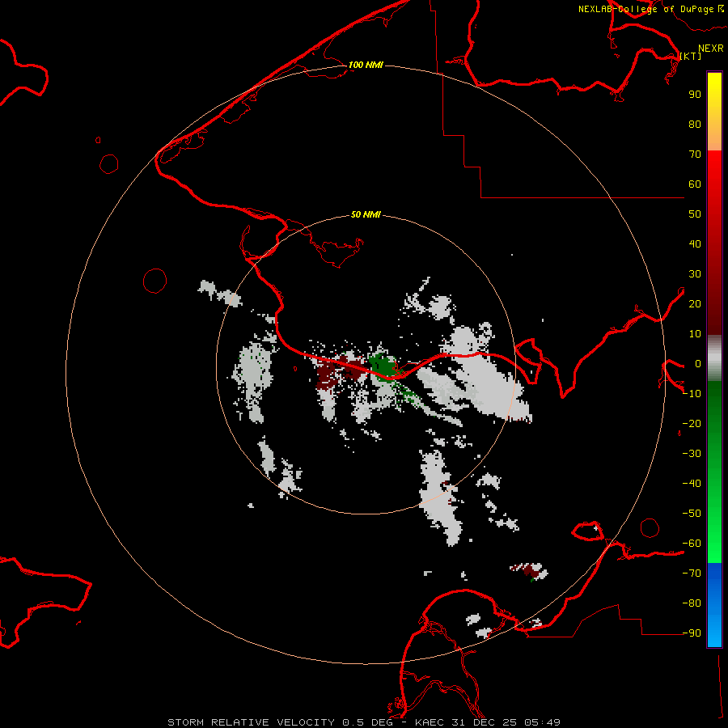This screenshot has width=728, height=728.
Task: Click the positive 90 value on velocity scale
Action: pos(695,95)
